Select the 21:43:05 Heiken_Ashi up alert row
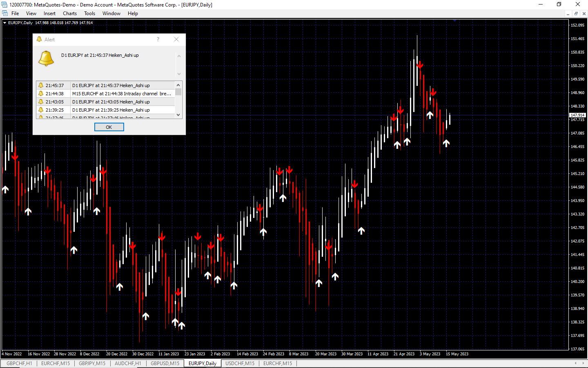Screen dimensions: 588x368 pos(106,102)
